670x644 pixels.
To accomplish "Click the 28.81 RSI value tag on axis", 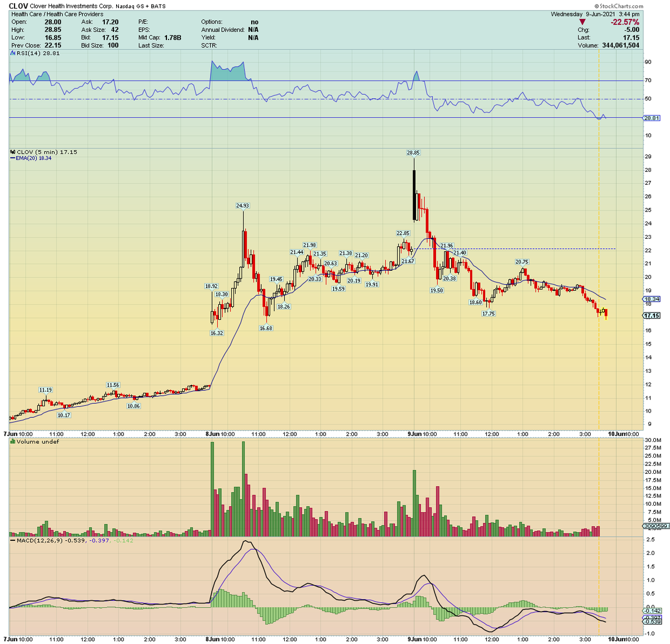I will (x=652, y=118).
